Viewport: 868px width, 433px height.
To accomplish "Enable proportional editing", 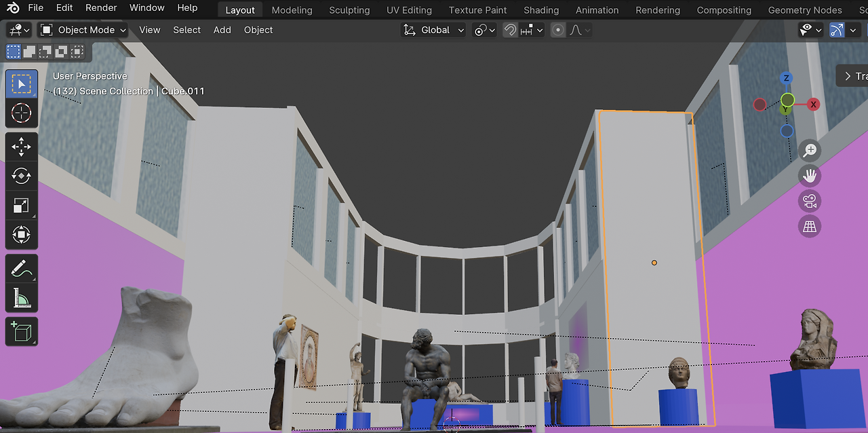I will (x=557, y=30).
